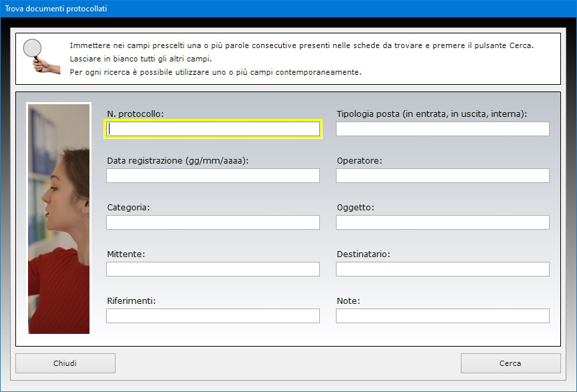Click the N. protocollo input field
577x392 pixels.
tap(213, 129)
